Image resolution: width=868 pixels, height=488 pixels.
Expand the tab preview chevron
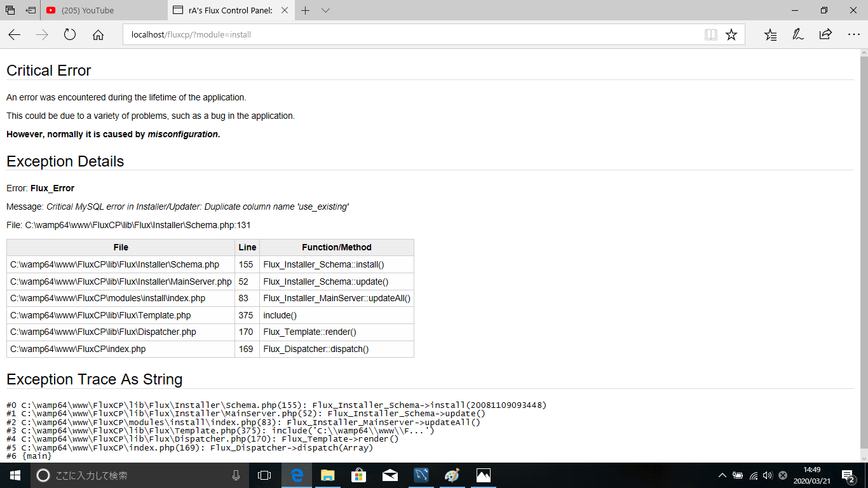click(x=325, y=10)
